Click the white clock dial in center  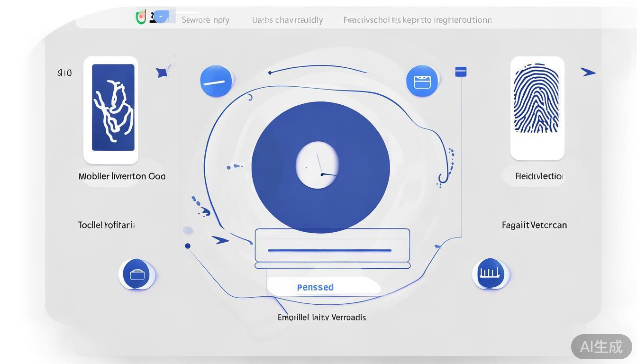point(317,165)
